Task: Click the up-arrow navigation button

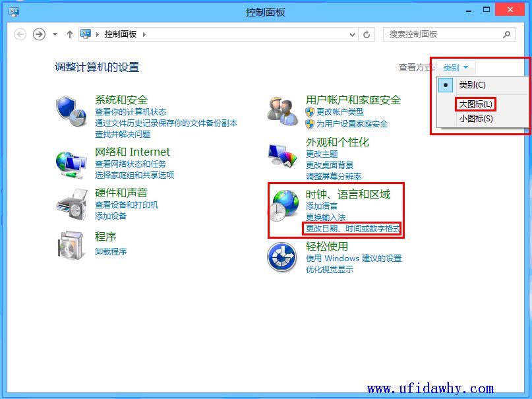Action: click(x=70, y=34)
